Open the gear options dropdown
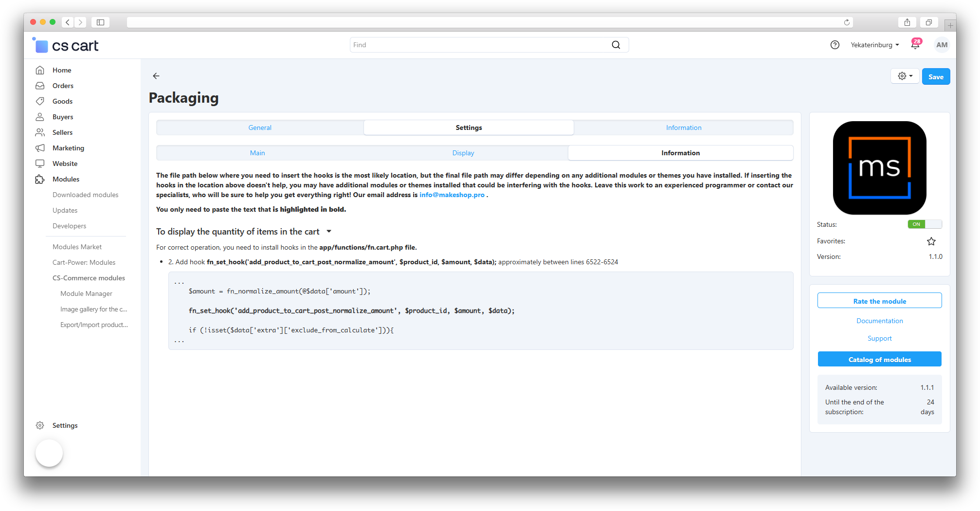This screenshot has width=980, height=511. tap(905, 76)
